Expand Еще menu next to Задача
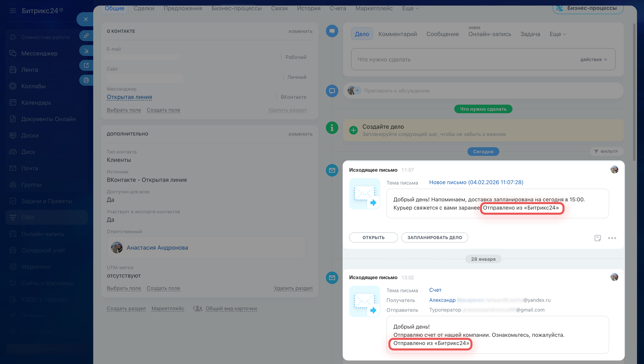 pos(557,34)
